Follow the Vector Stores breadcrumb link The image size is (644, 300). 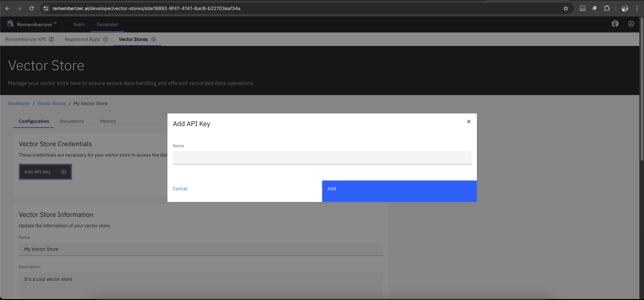(x=52, y=103)
